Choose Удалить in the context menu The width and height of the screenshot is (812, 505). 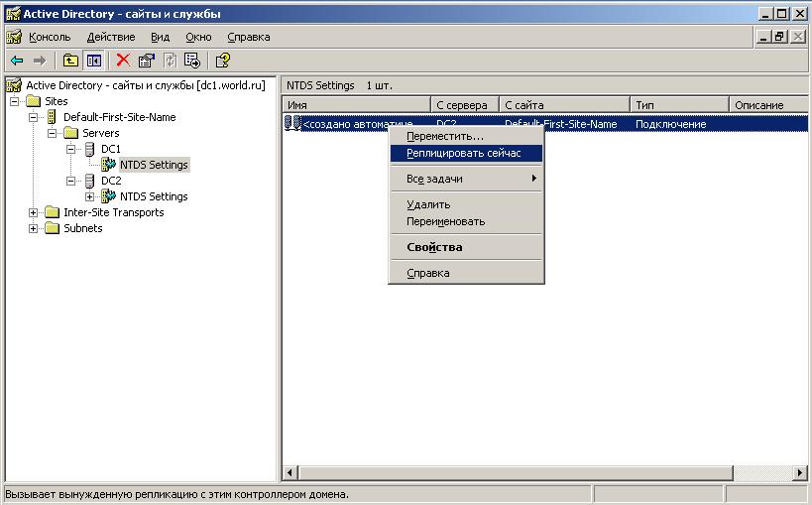click(466, 204)
